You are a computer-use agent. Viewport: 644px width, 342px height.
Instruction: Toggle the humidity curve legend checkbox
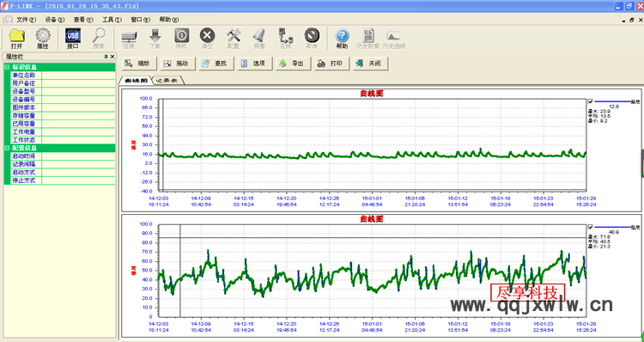click(590, 227)
